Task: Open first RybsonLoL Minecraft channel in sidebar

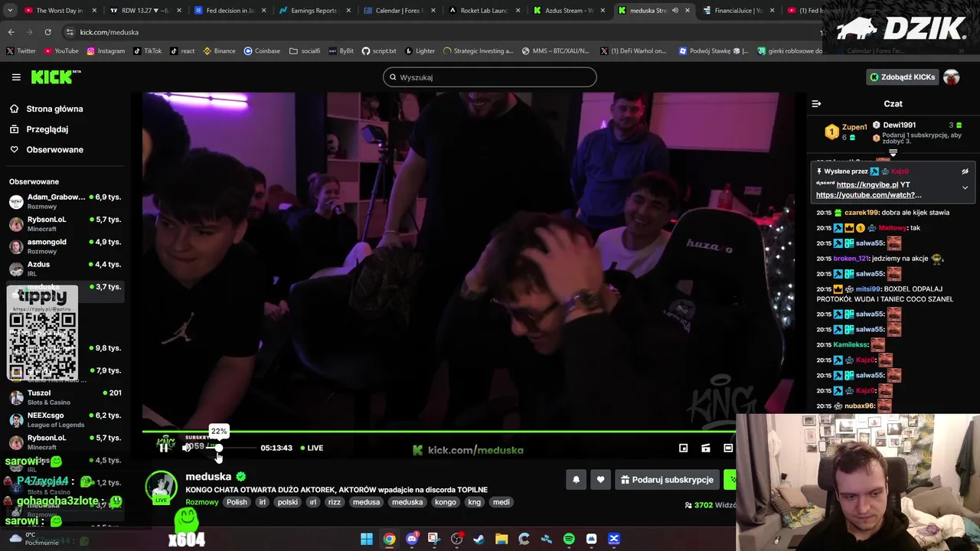Action: [x=65, y=223]
